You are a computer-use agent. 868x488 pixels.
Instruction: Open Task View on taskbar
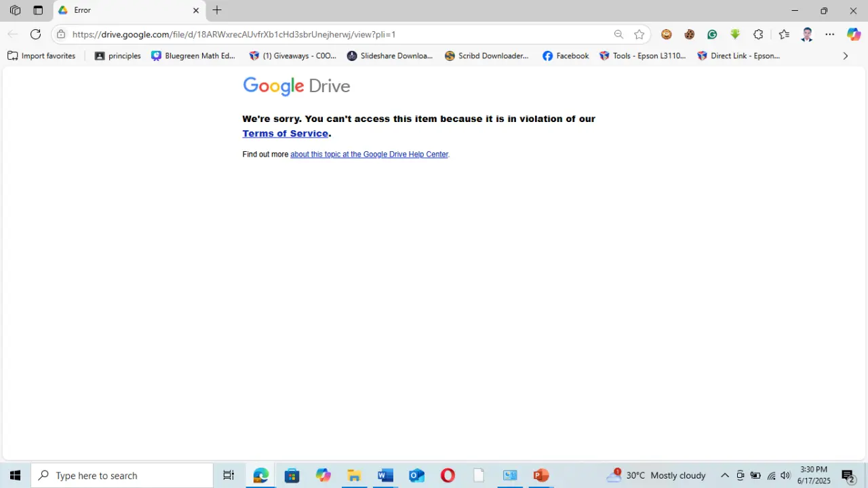point(229,476)
